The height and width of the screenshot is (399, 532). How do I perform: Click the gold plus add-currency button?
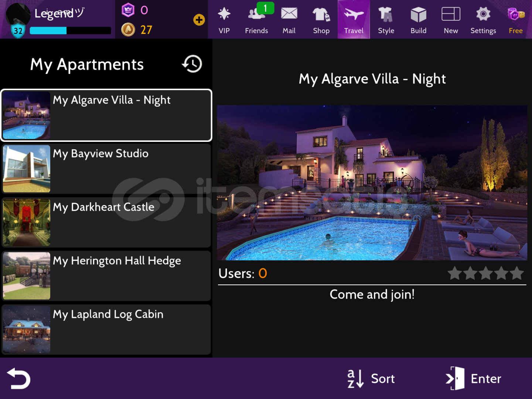pos(199,20)
